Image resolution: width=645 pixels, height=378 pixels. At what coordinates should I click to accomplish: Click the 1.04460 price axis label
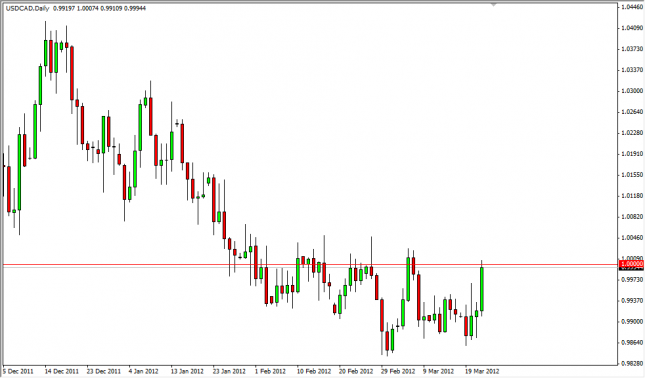pos(632,7)
